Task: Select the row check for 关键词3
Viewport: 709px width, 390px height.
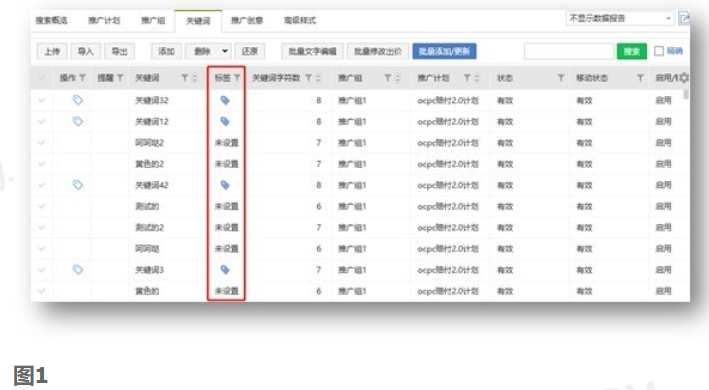Action: (42, 270)
